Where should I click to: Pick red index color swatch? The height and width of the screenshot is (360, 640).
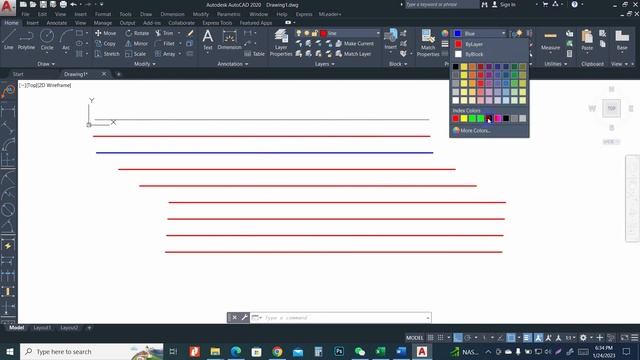[x=456, y=118]
